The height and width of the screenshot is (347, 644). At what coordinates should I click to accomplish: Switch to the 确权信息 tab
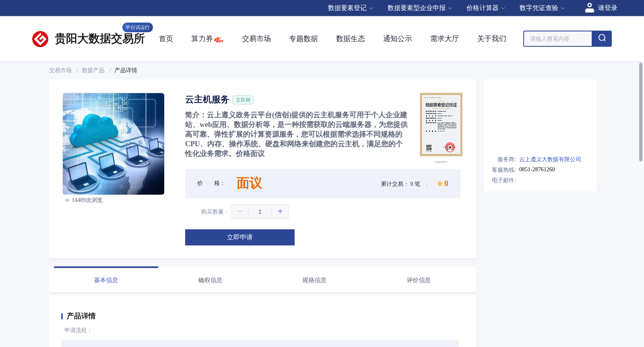pyautogui.click(x=210, y=280)
